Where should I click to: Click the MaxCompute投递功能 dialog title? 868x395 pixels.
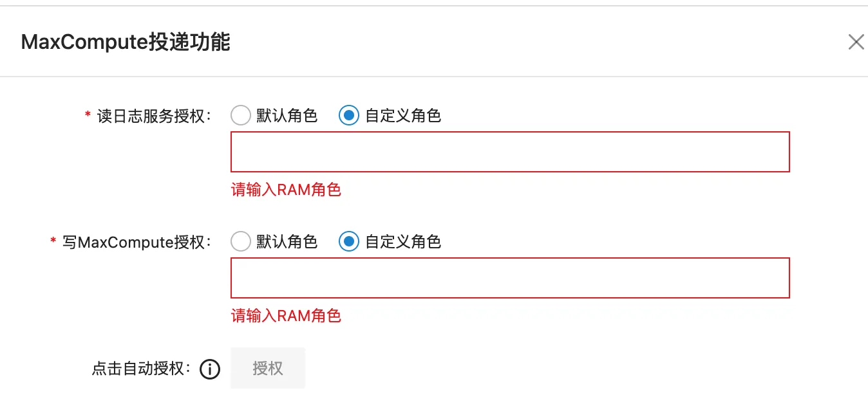tap(126, 42)
